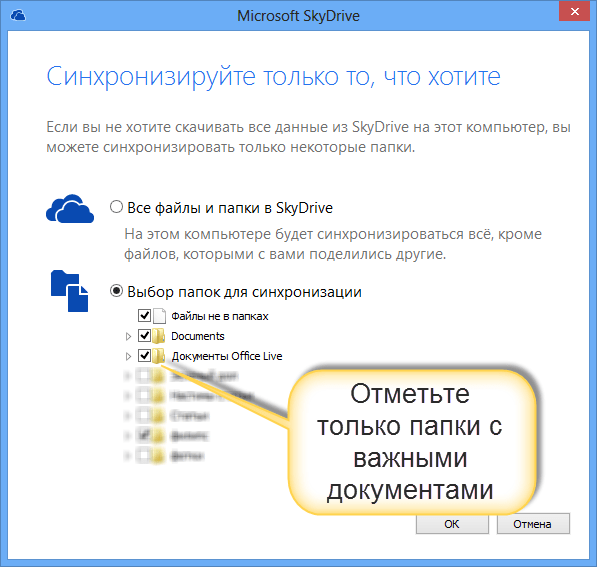Viewport: 597px width, 567px height.
Task: Toggle the Документы Office Live checkbox
Action: click(144, 356)
